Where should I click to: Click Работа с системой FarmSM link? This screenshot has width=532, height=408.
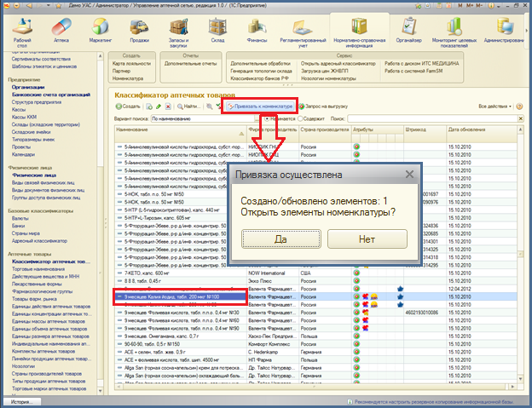tap(413, 71)
